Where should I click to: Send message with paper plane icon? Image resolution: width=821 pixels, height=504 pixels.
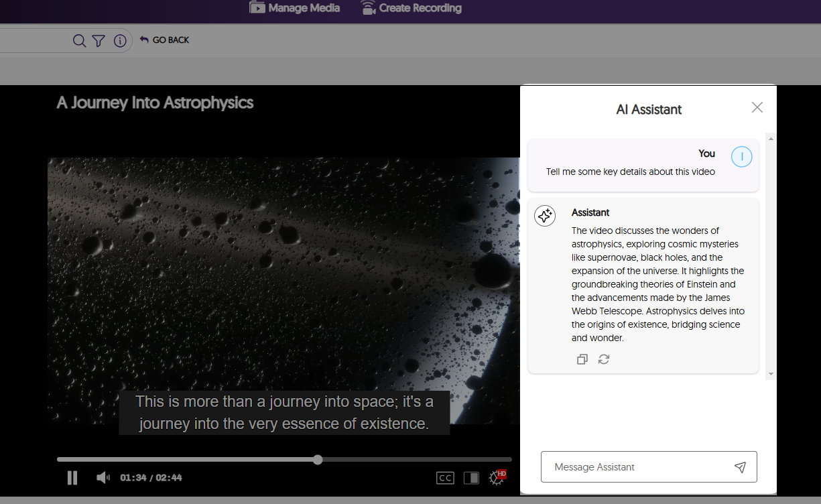740,467
